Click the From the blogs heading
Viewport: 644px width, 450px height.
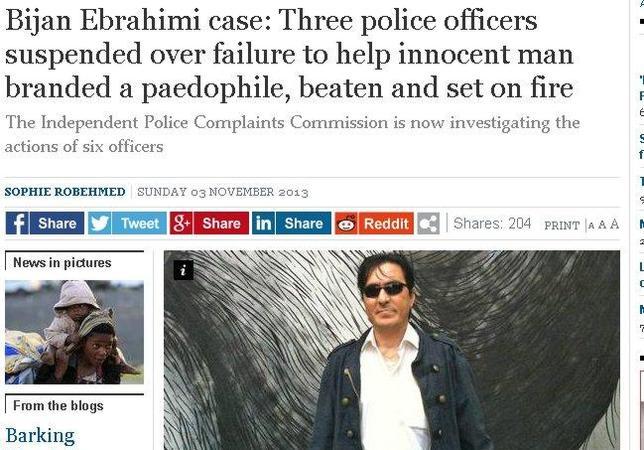[58, 406]
